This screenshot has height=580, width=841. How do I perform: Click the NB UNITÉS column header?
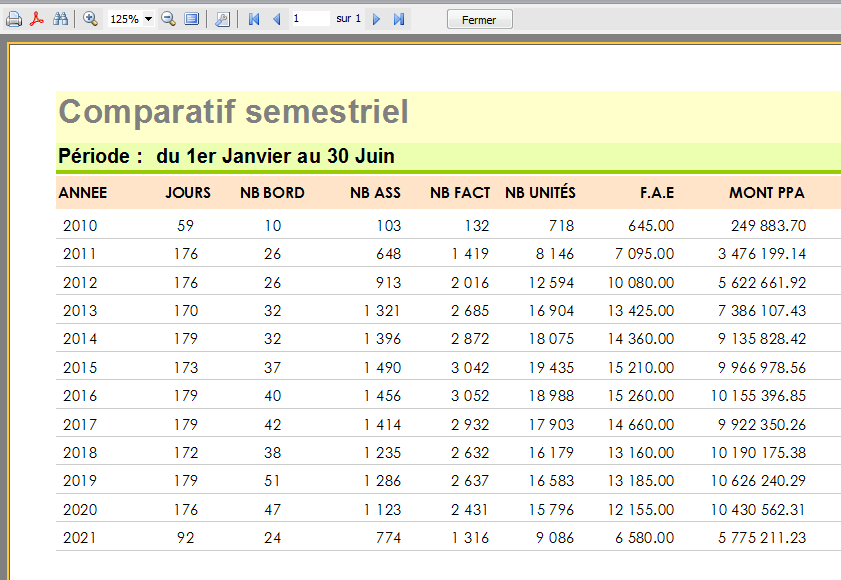[x=540, y=193]
